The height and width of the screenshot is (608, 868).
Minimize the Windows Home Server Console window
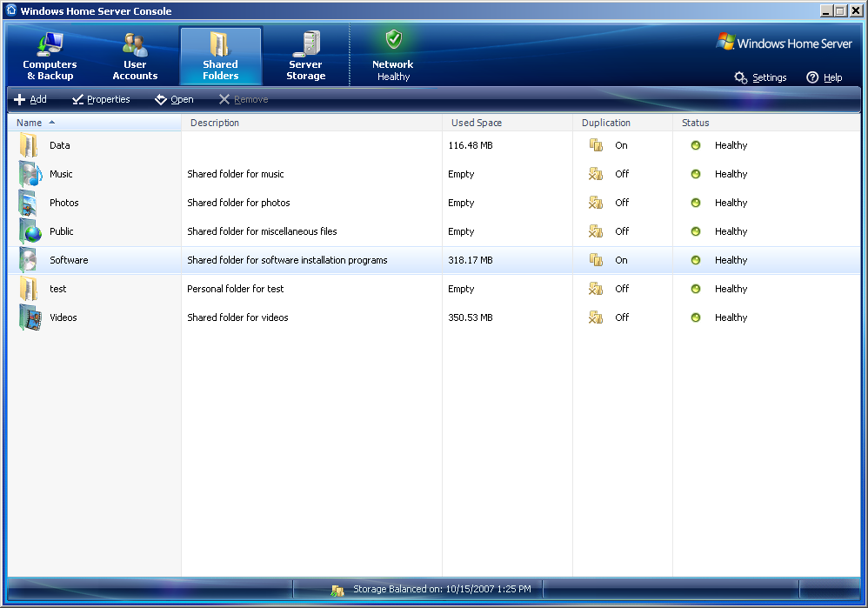coord(826,11)
